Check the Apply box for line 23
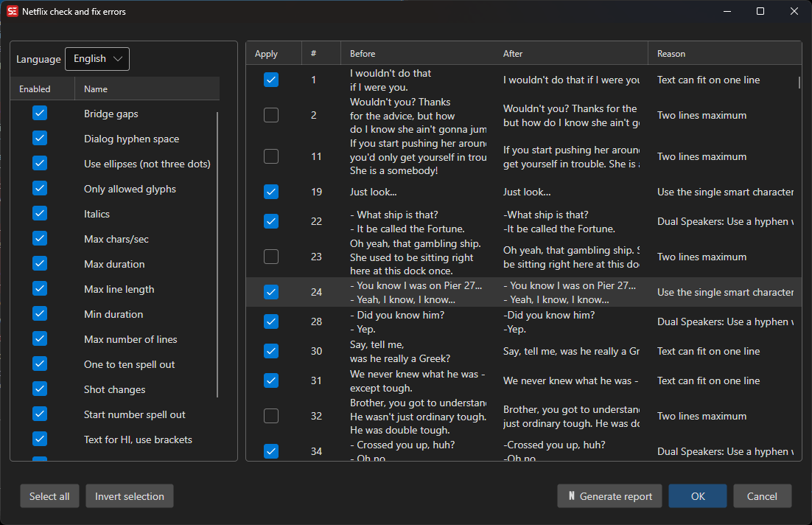This screenshot has width=812, height=525. 271,257
